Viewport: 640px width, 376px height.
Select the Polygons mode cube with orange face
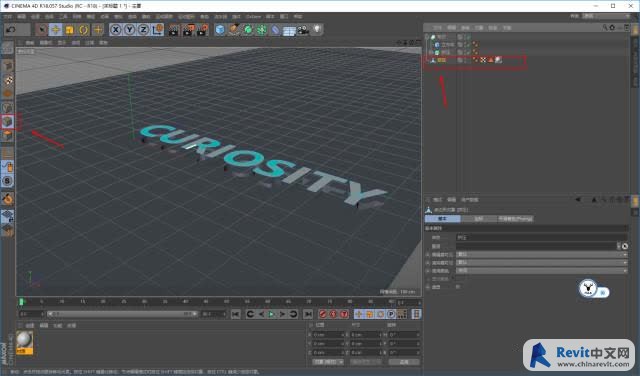[7, 136]
